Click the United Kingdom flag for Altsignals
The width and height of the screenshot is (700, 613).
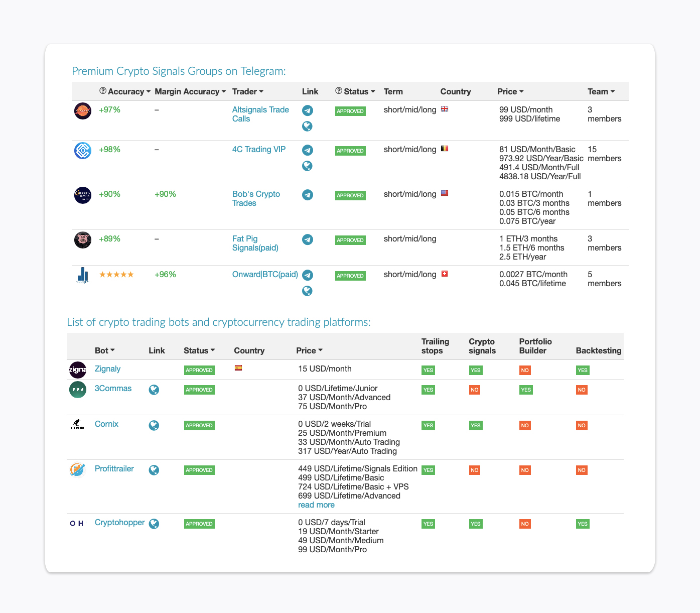pyautogui.click(x=445, y=108)
